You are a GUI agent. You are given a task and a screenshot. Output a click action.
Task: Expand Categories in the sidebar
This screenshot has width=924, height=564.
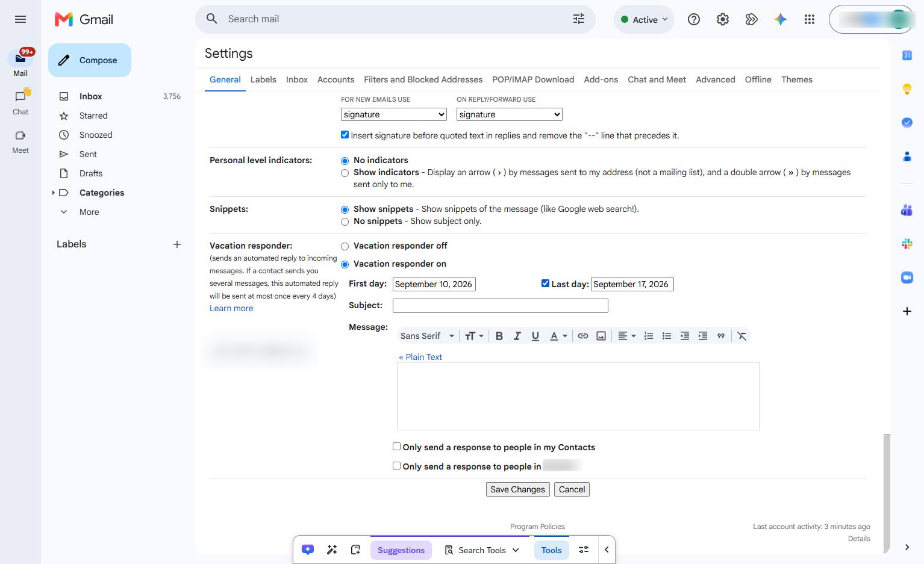(53, 193)
